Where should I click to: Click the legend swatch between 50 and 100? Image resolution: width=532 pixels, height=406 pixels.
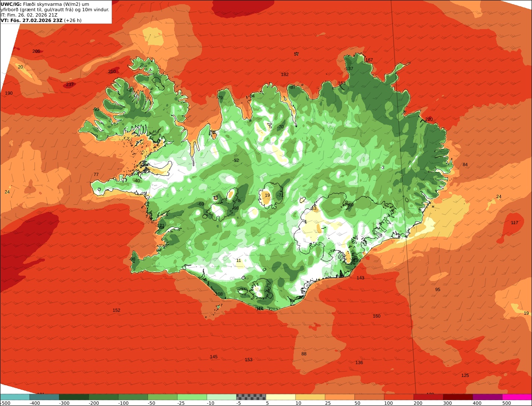[369, 397]
